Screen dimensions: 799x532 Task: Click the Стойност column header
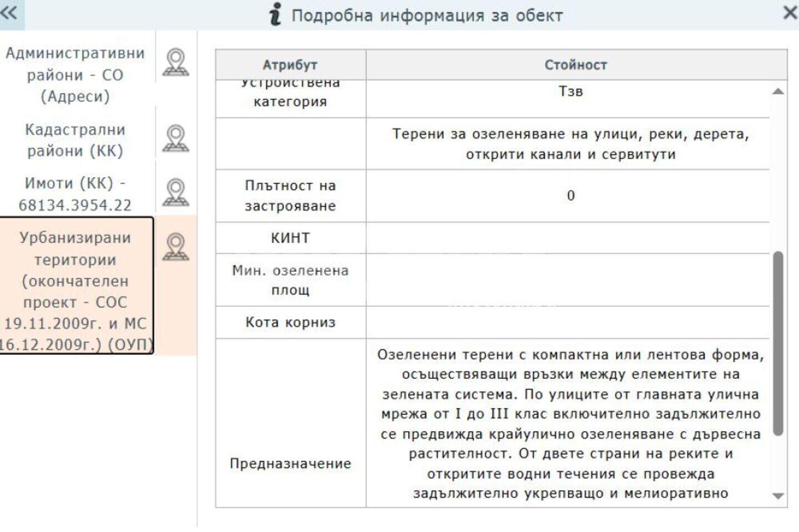click(x=576, y=65)
